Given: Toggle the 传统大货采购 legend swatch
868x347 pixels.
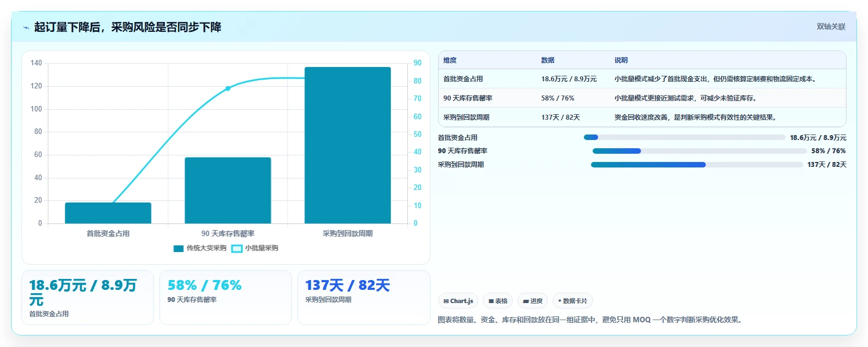Looking at the screenshot, I should click(178, 248).
